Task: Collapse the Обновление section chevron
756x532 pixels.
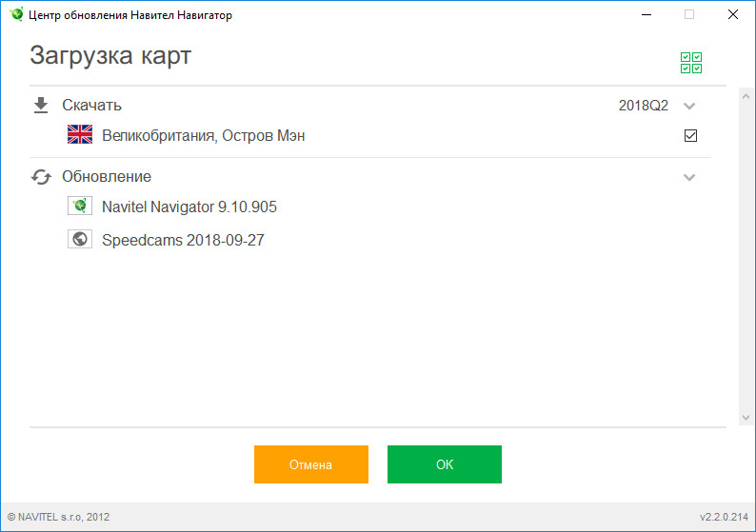Action: pyautogui.click(x=689, y=177)
